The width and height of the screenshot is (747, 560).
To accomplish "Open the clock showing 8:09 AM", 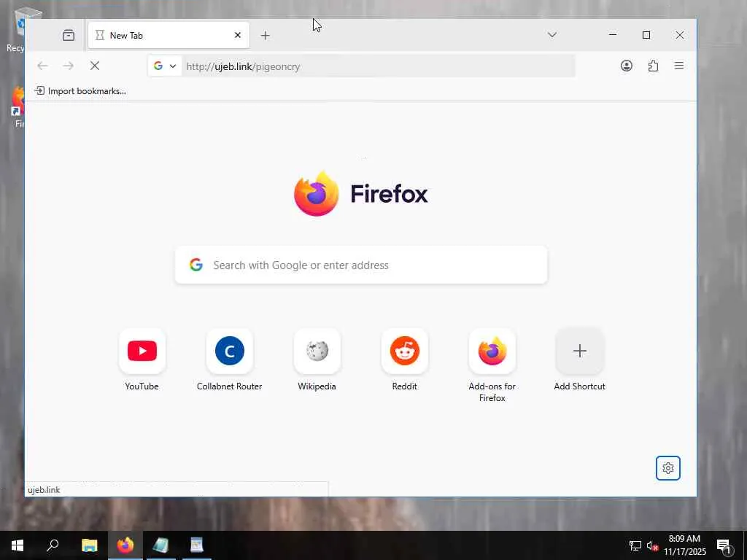I will pos(684,545).
